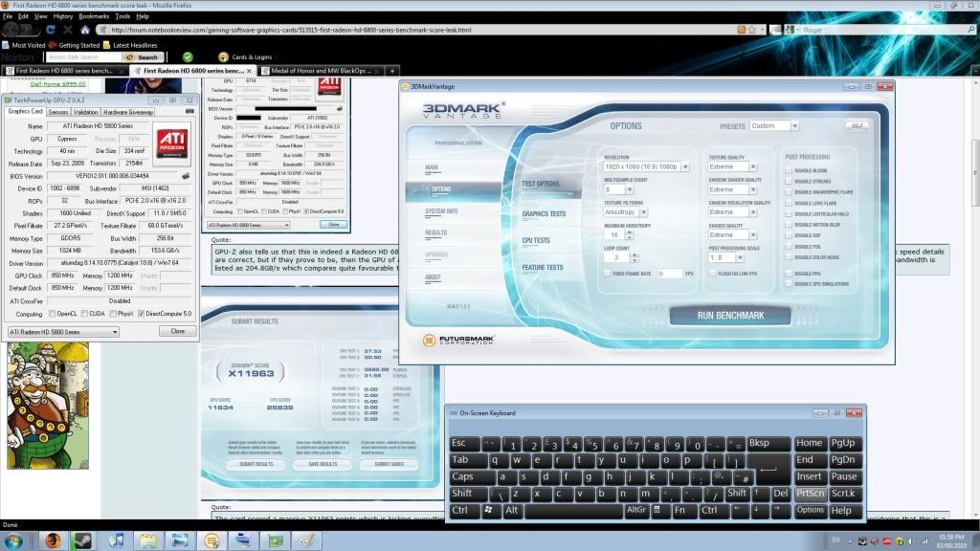The height and width of the screenshot is (551, 980).
Task: Open Resolution dropdown
Action: click(x=685, y=166)
